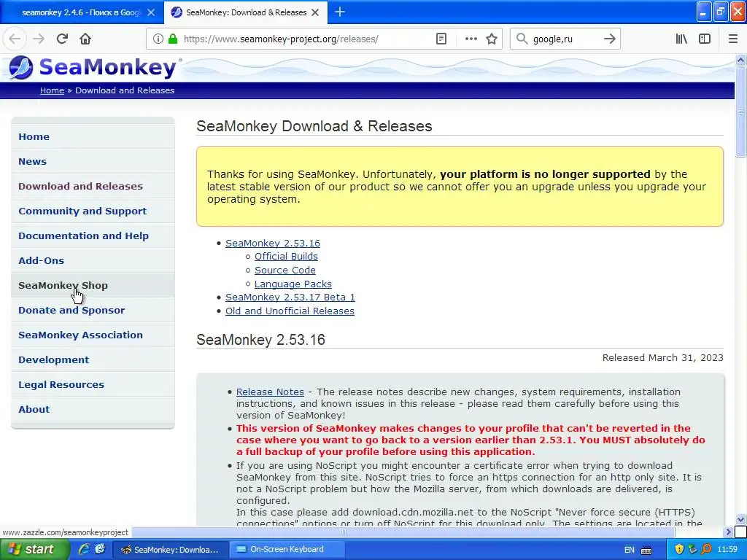Open the SeaMonkey 2.53.16 link
This screenshot has height=560, width=747.
273,243
